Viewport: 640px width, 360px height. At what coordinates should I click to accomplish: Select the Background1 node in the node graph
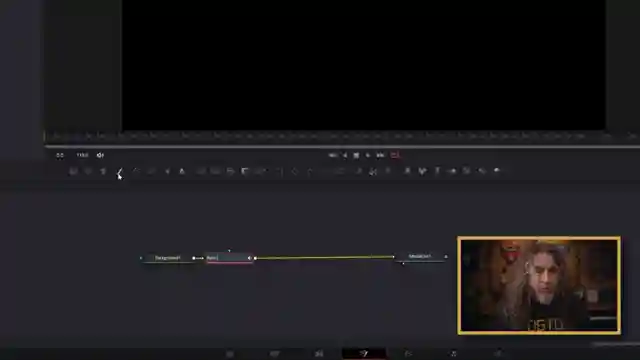point(167,258)
